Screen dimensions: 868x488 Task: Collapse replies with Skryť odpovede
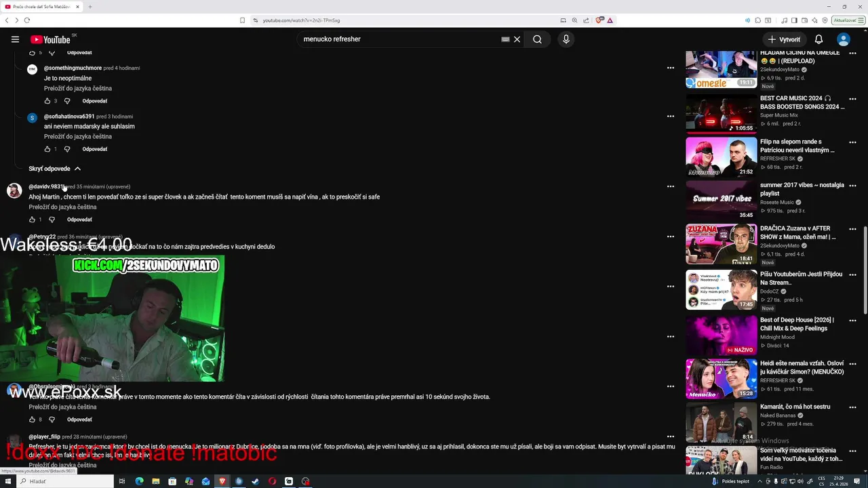[x=55, y=169]
